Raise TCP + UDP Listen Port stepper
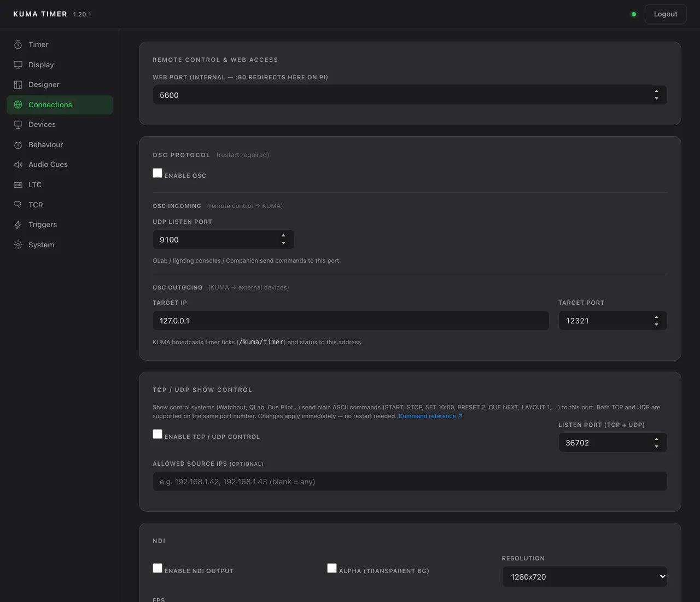 (656, 439)
